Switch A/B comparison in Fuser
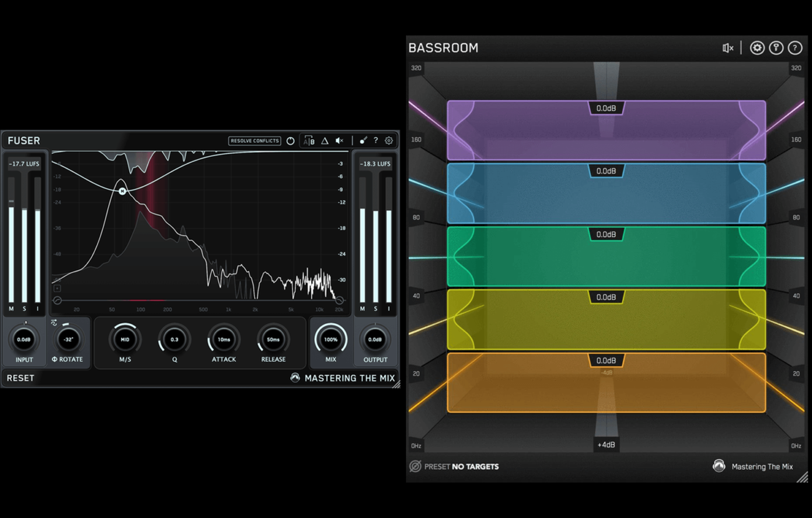 coord(309,141)
